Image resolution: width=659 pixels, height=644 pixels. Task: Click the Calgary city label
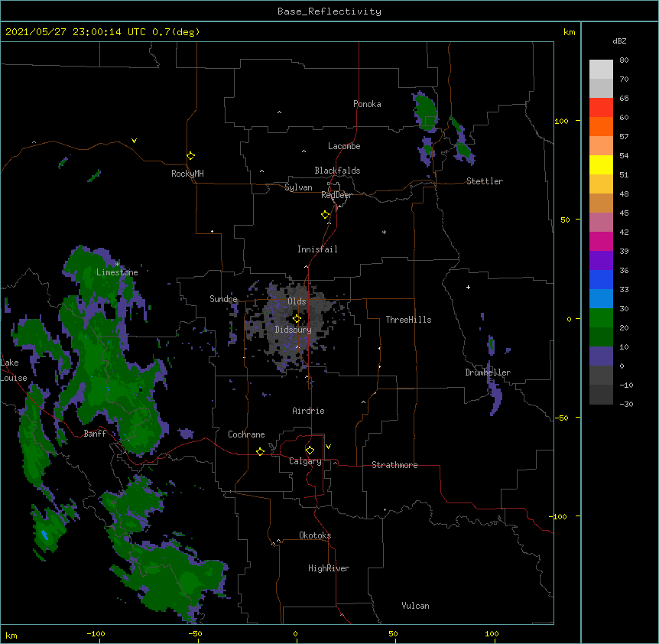pos(306,461)
